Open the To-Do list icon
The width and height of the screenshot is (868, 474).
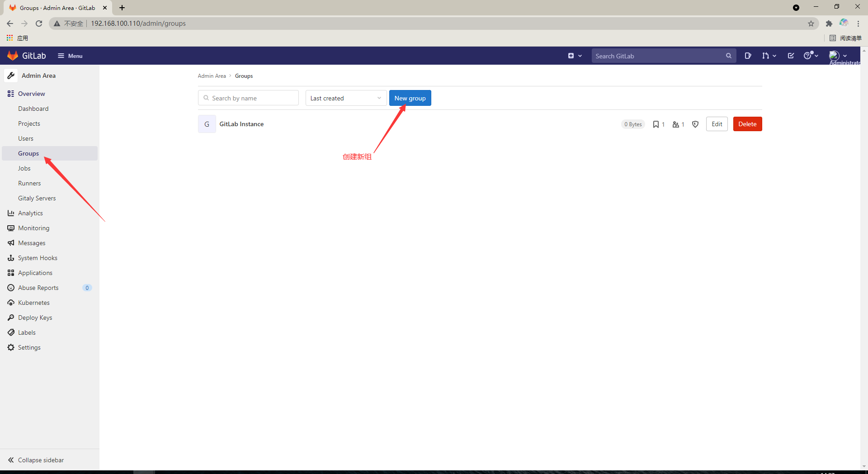pos(791,56)
